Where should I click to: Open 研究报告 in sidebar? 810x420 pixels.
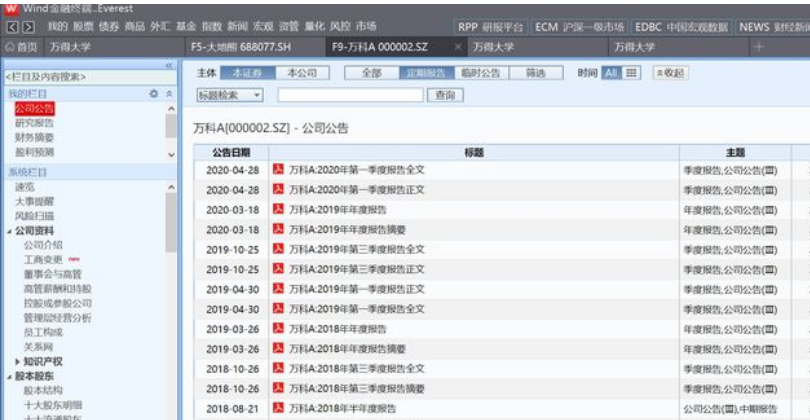(x=35, y=123)
